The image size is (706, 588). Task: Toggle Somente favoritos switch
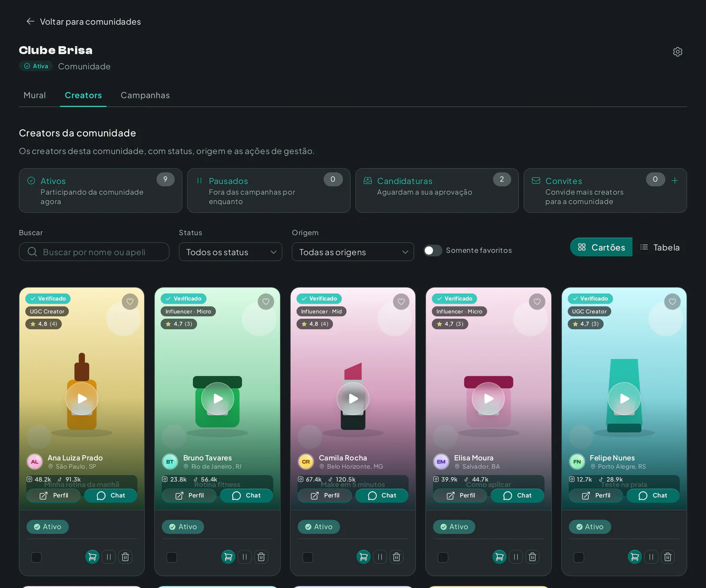433,250
